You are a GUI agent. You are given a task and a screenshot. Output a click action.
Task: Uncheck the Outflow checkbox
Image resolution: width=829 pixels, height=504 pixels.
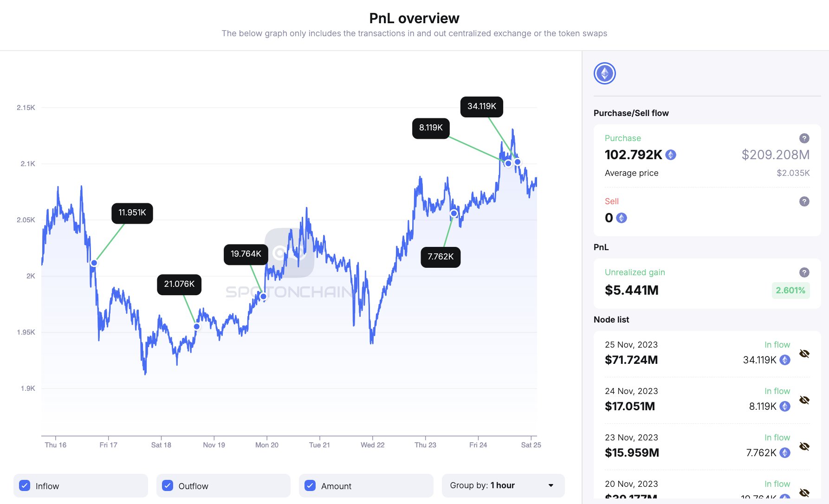click(x=168, y=485)
